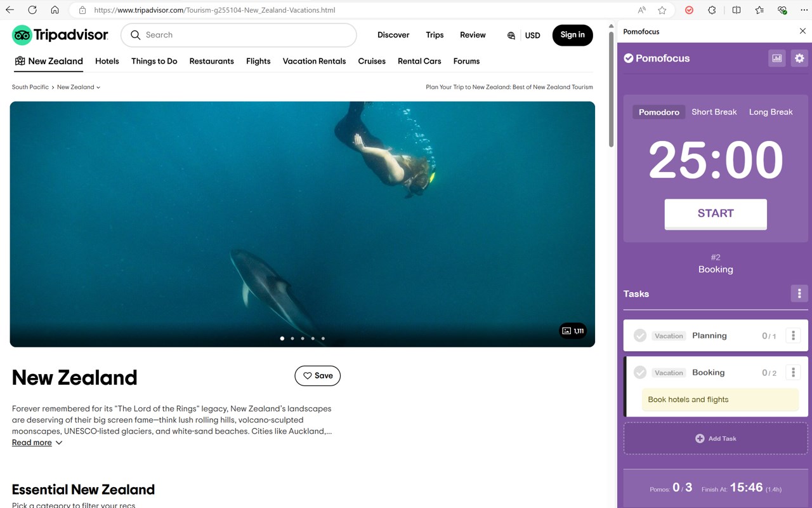Click the plus icon in Add Task
Image resolution: width=812 pixels, height=508 pixels.
pyautogui.click(x=700, y=438)
